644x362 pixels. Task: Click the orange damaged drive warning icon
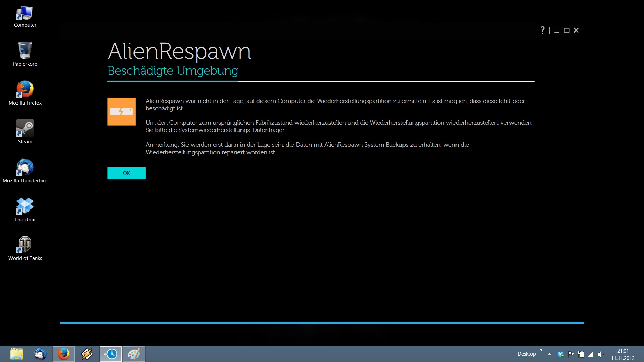tap(121, 112)
